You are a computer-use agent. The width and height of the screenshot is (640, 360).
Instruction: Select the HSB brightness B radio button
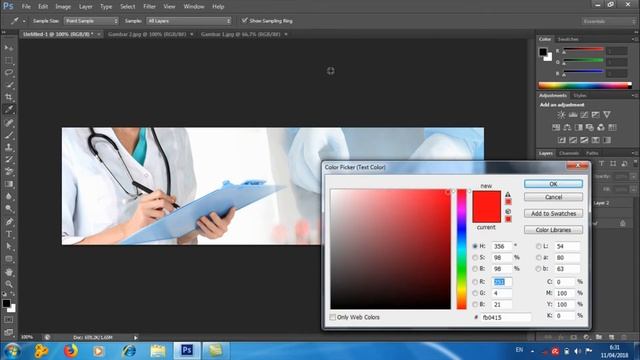click(x=475, y=269)
